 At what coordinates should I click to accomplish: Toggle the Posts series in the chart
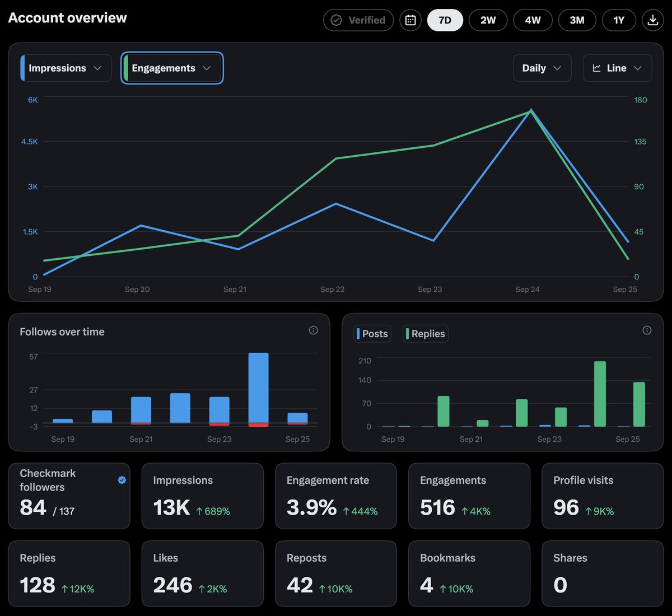[x=372, y=334]
